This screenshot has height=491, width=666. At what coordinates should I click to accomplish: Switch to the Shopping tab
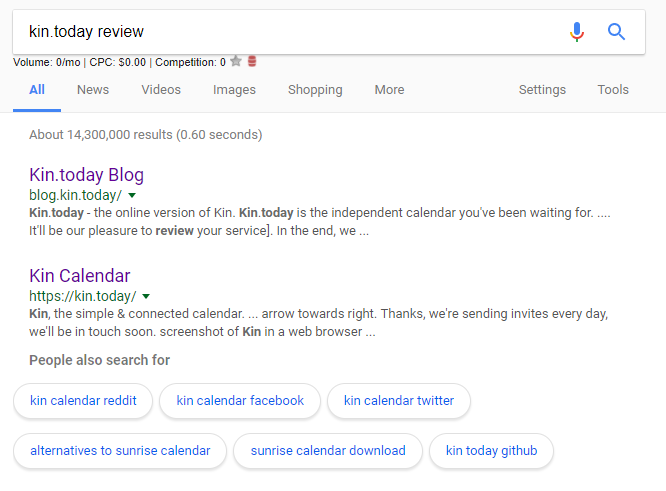315,90
